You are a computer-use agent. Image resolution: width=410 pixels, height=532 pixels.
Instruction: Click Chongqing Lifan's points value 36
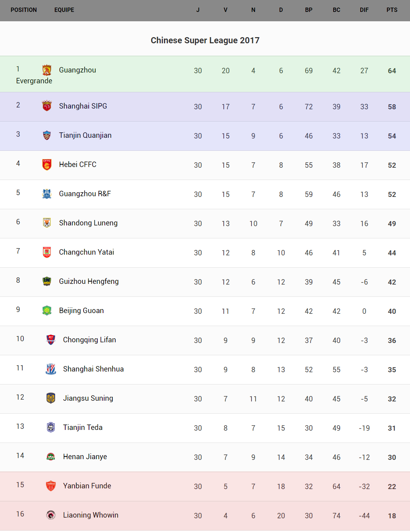[392, 340]
